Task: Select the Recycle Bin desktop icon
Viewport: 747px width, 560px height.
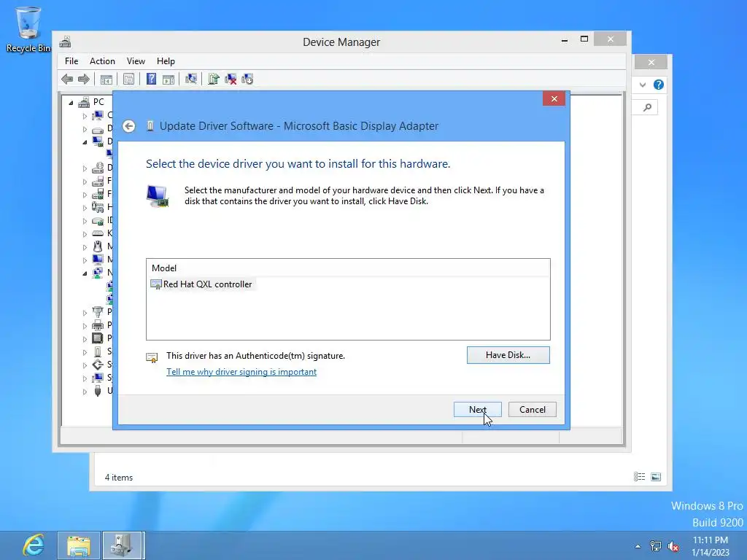Action: tap(28, 28)
